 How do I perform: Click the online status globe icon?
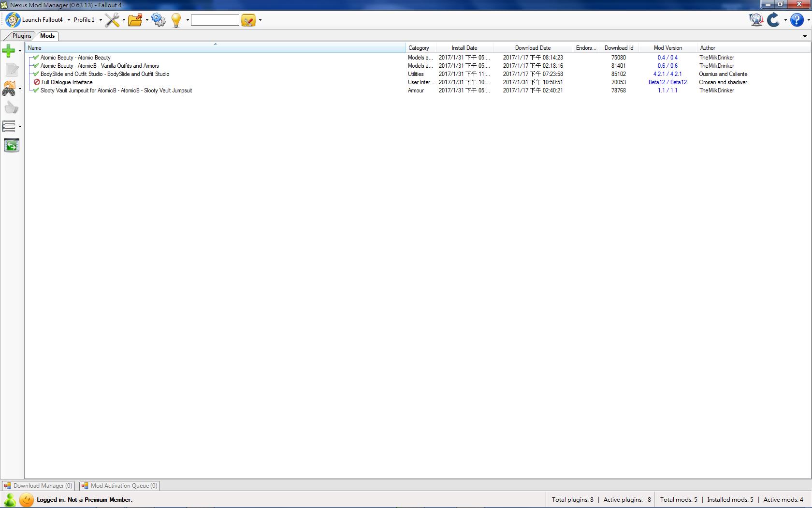pyautogui.click(x=756, y=20)
